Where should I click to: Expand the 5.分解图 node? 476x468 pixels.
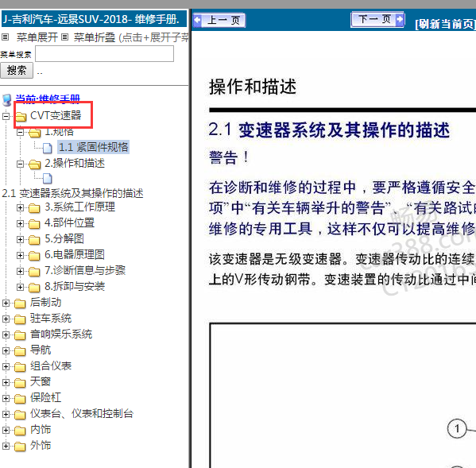[x=20, y=239]
